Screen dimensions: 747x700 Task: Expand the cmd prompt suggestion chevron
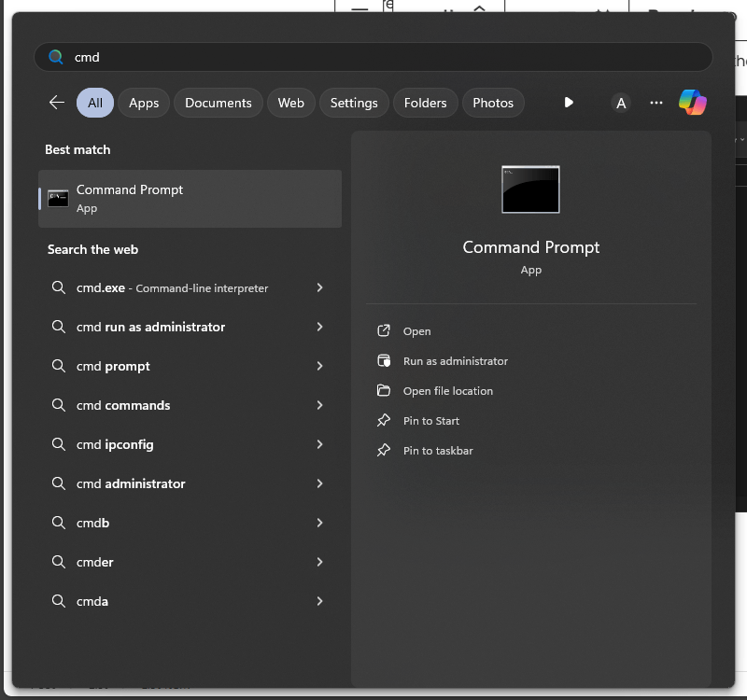[x=319, y=366]
